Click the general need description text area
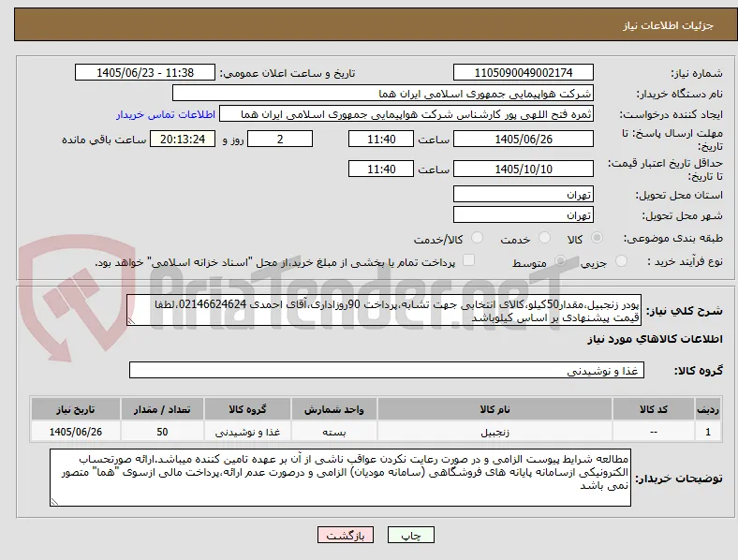Viewport: 738px width, 560px height. click(384, 311)
